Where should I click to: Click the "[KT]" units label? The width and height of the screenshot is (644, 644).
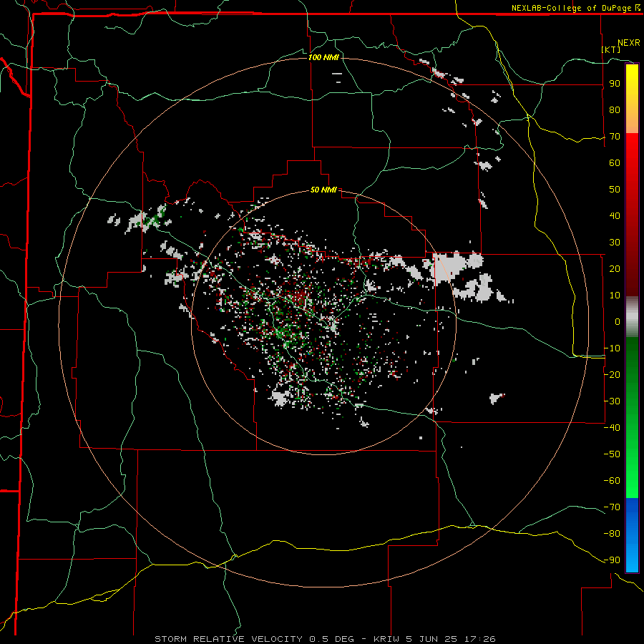click(611, 49)
